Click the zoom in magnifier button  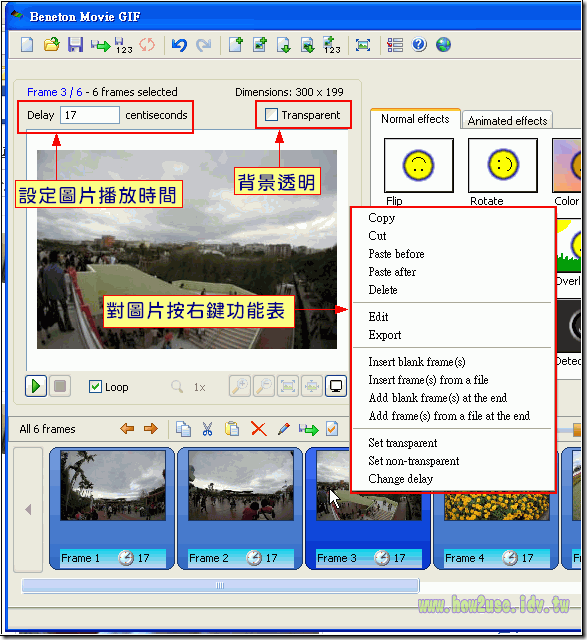240,386
